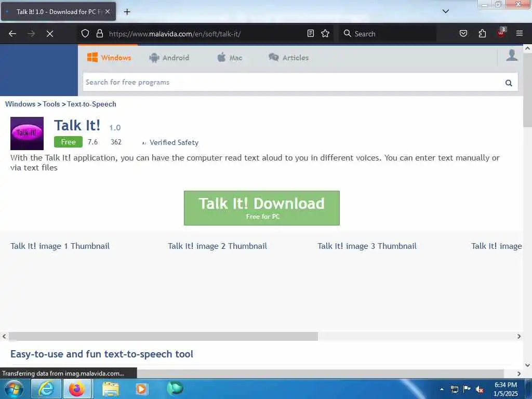Click page vertical scrollbar up arrow
The height and width of the screenshot is (399, 532).
point(528,48)
